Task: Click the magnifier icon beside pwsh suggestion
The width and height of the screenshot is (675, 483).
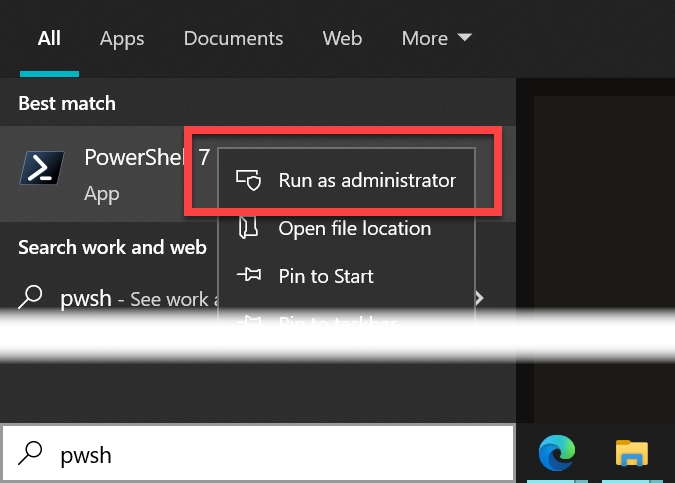Action: click(30, 297)
